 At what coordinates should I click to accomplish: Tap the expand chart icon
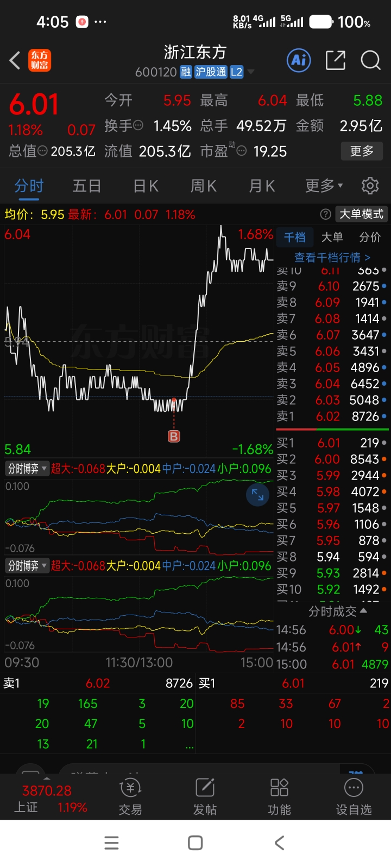coord(257,494)
